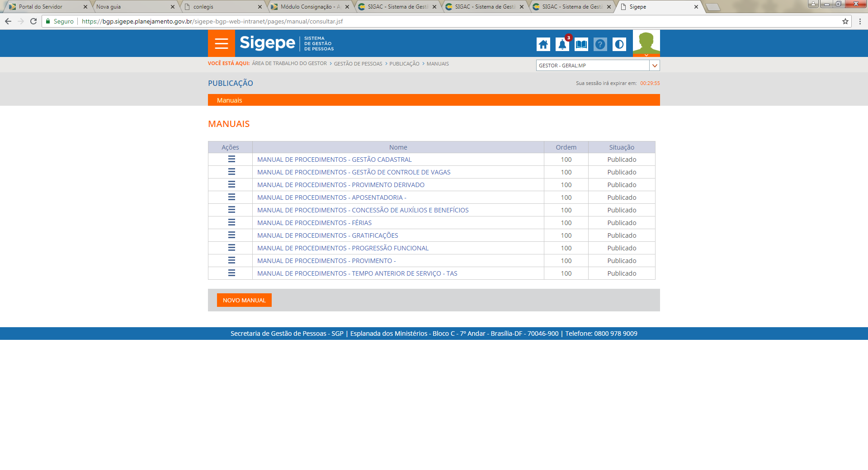Image resolution: width=868 pixels, height=470 pixels.
Task: Open a new browser tab
Action: [713, 7]
